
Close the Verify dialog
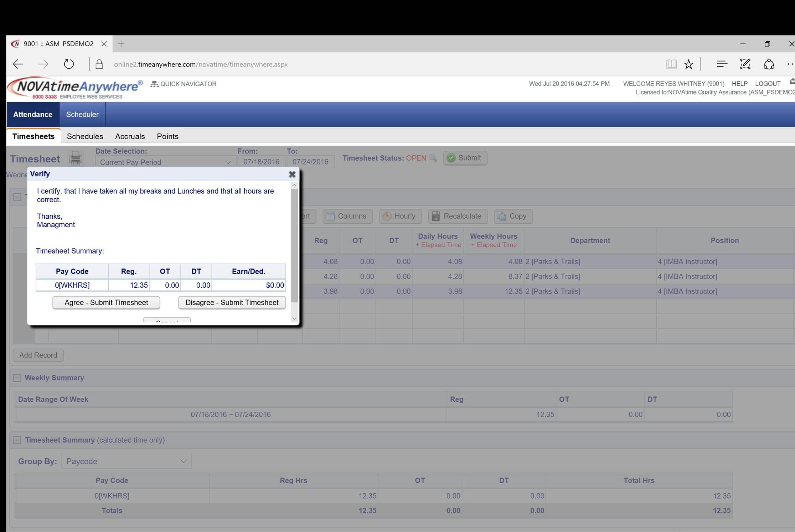tap(292, 174)
